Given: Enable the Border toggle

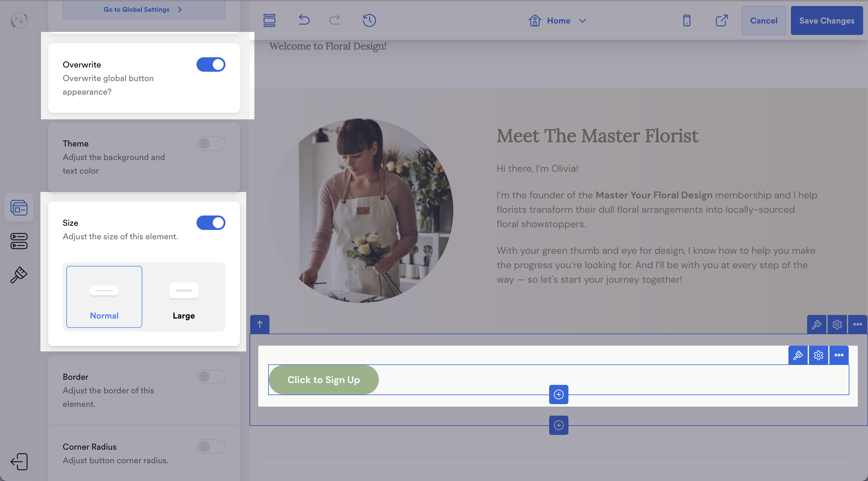Looking at the screenshot, I should pos(211,377).
